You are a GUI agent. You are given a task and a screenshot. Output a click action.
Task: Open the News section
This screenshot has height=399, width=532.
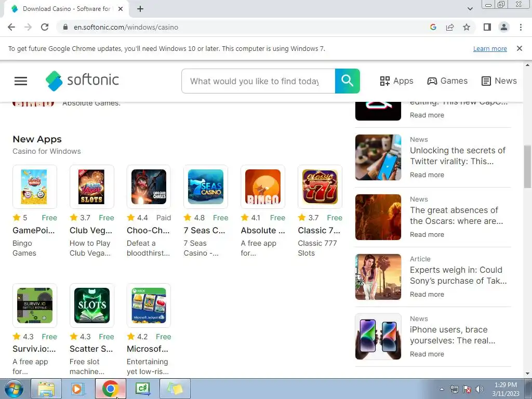(x=499, y=81)
